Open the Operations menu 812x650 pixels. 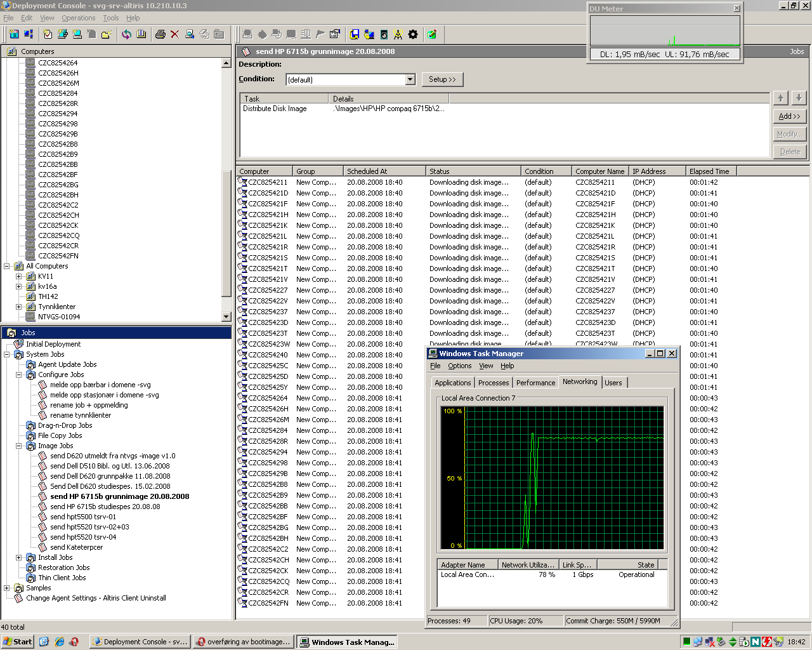point(79,18)
